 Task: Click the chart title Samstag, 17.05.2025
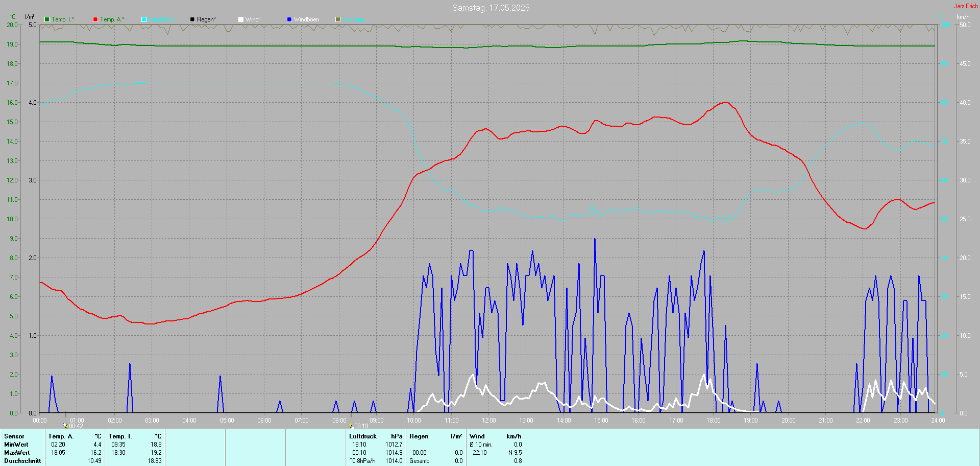coord(491,8)
